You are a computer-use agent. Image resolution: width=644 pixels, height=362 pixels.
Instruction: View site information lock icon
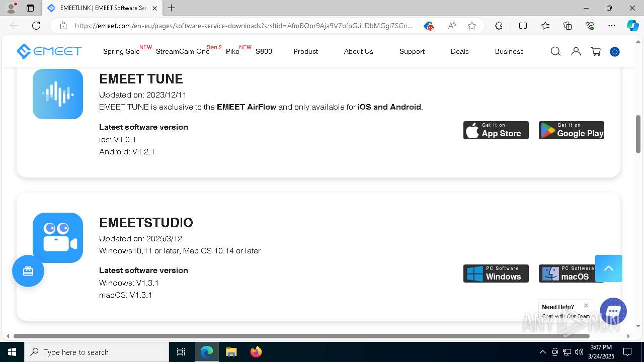pos(63,26)
